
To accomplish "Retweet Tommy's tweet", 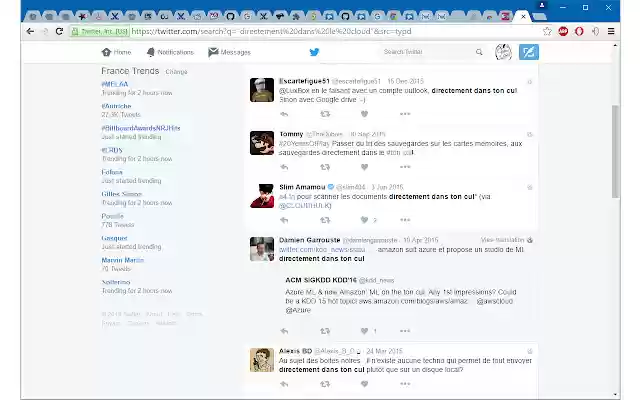I will tap(324, 167).
